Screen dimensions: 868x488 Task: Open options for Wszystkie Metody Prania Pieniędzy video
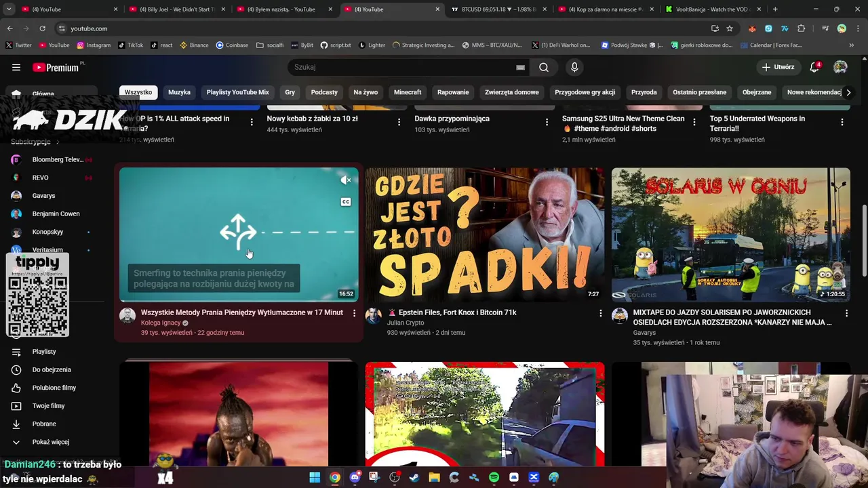354,312
